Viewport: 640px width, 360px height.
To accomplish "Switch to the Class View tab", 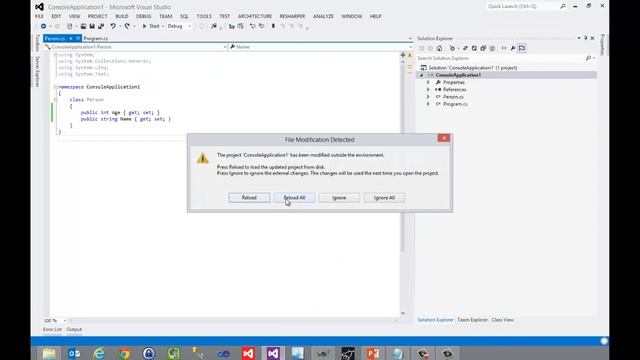I will click(502, 320).
